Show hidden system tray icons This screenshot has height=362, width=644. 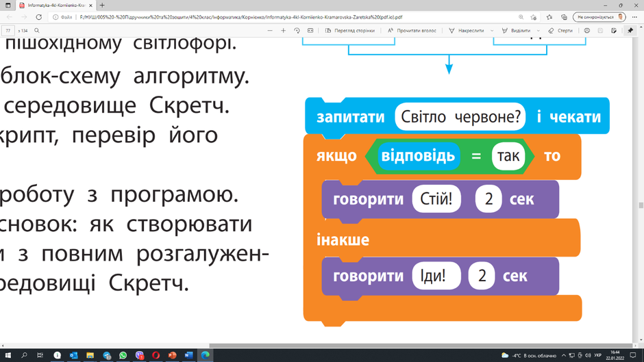coord(563,355)
